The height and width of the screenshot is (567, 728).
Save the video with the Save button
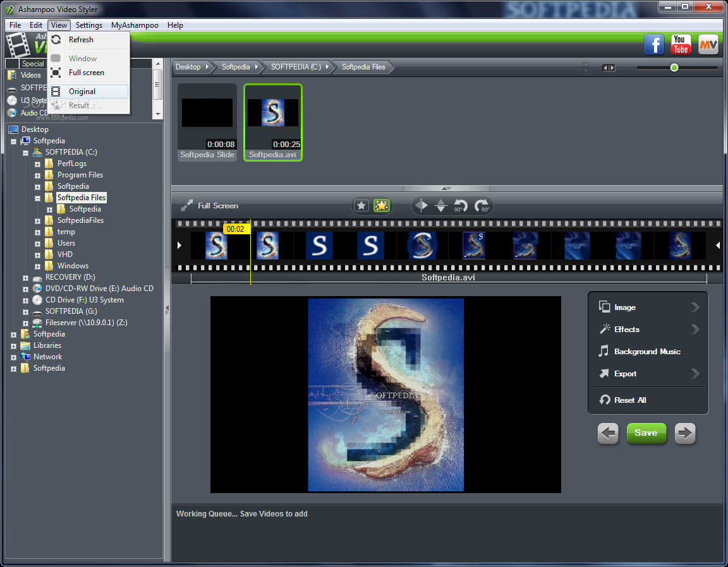(646, 433)
